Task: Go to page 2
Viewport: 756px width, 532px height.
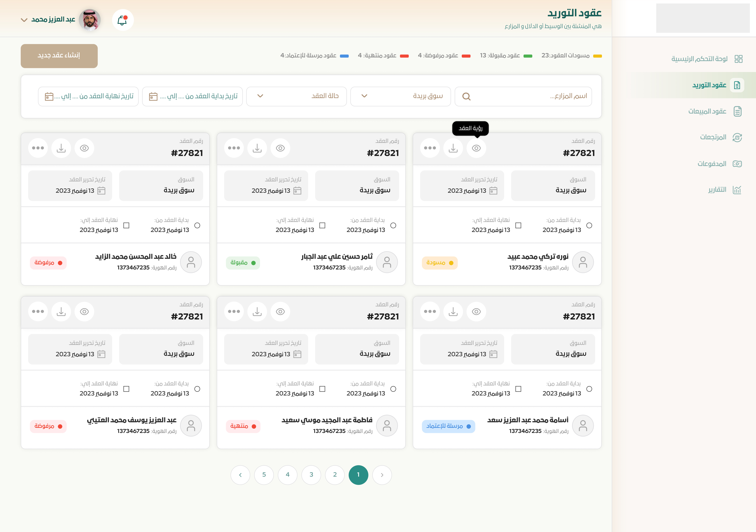Action: tap(335, 475)
